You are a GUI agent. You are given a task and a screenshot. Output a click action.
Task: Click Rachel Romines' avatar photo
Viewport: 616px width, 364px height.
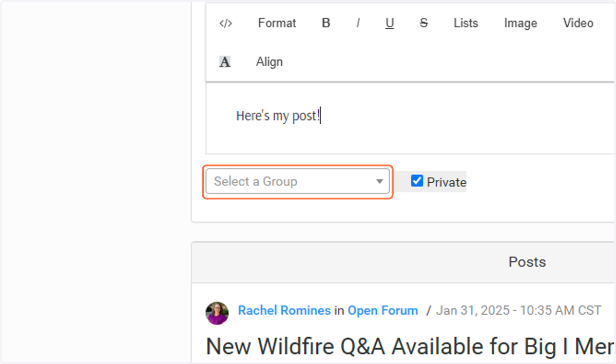tap(217, 313)
